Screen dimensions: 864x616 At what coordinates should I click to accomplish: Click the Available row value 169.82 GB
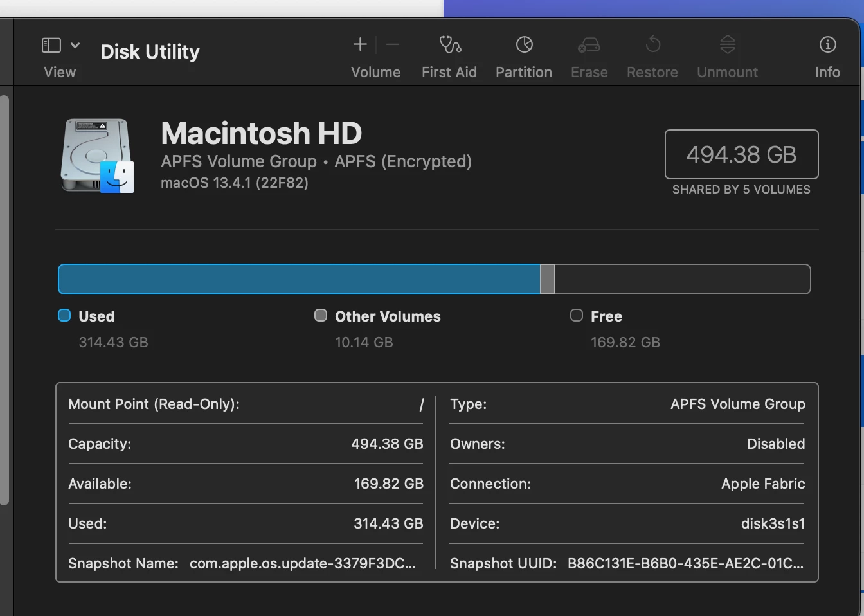(389, 484)
